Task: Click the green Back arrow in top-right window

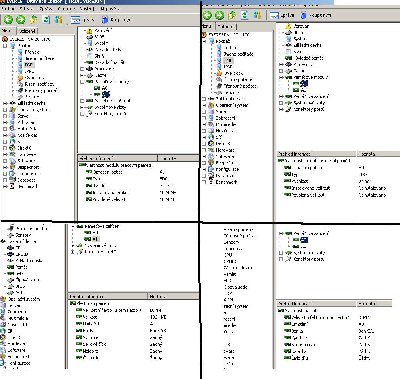Action: pyautogui.click(x=207, y=15)
